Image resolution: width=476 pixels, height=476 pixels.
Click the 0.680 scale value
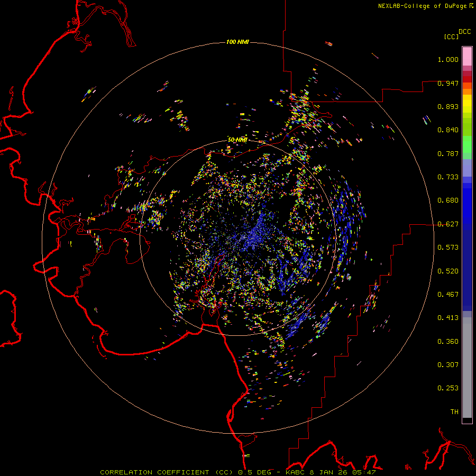[448, 200]
